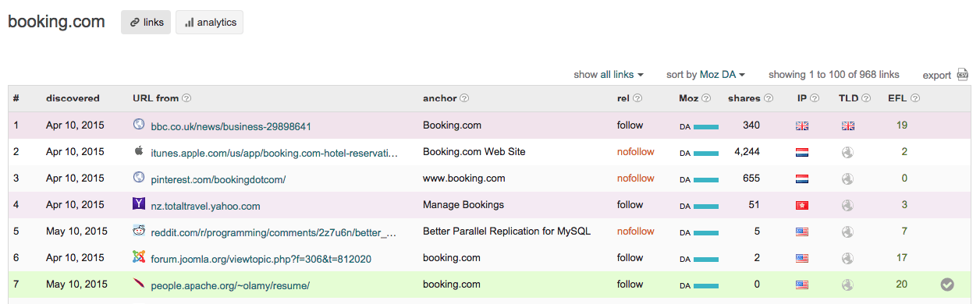Toggle checkmark on people.apache.org row
980x304 pixels.
947,285
